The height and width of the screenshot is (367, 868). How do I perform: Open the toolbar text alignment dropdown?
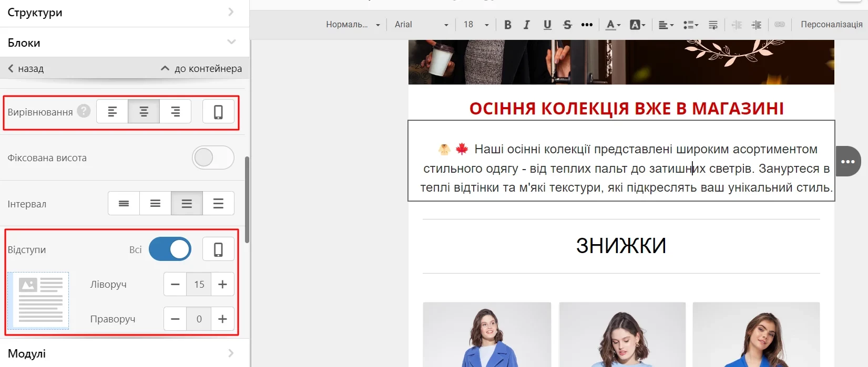pos(666,25)
